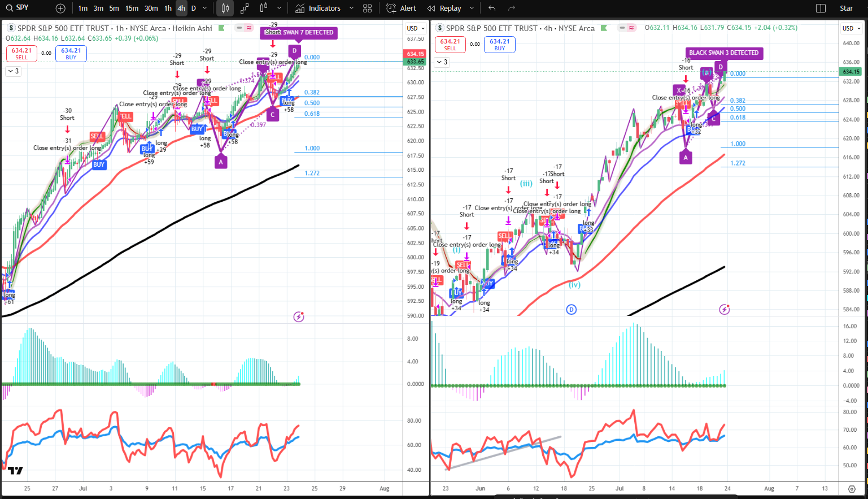This screenshot has width=868, height=499.
Task: Select the hollow candles chart icon
Action: click(263, 8)
